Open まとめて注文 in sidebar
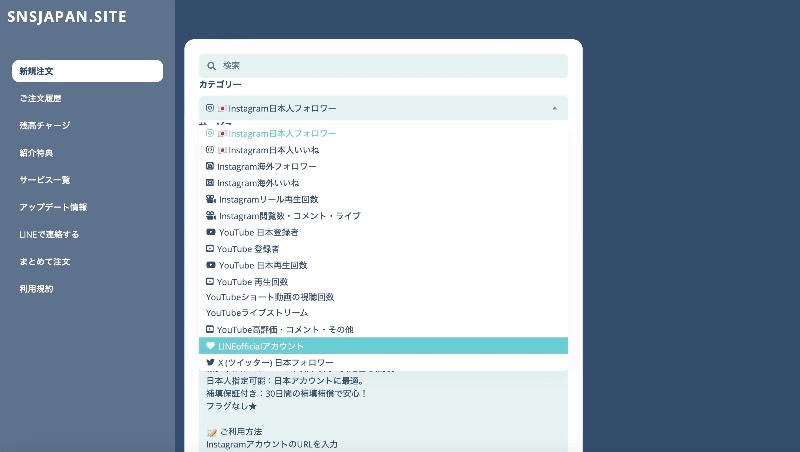The height and width of the screenshot is (452, 800). [x=45, y=261]
